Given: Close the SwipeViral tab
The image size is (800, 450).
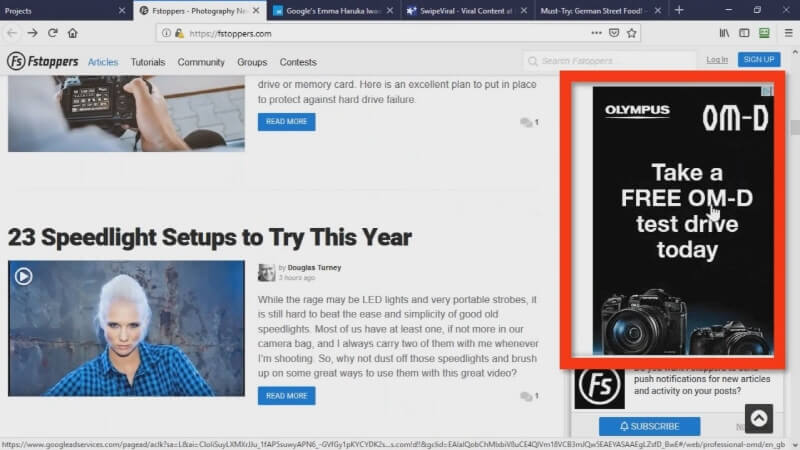Looking at the screenshot, I should (x=524, y=10).
